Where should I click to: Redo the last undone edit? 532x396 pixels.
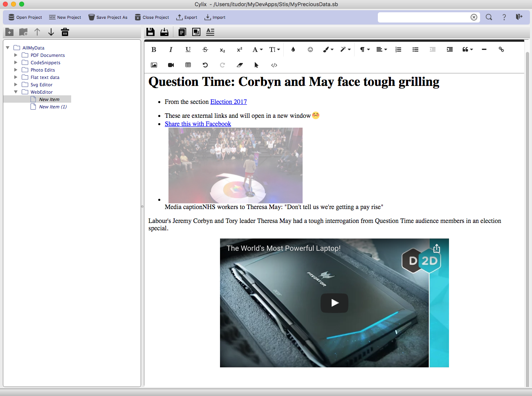[x=222, y=65]
